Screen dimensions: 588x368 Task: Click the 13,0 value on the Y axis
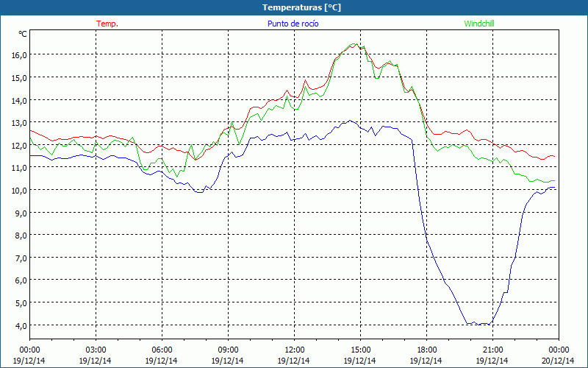point(19,122)
